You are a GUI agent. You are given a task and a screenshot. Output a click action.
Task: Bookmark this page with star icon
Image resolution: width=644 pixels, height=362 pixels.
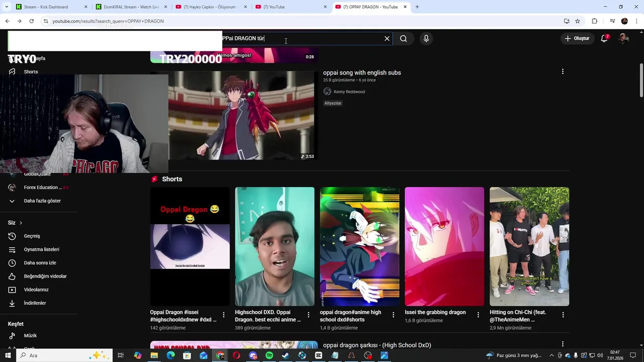(578, 21)
